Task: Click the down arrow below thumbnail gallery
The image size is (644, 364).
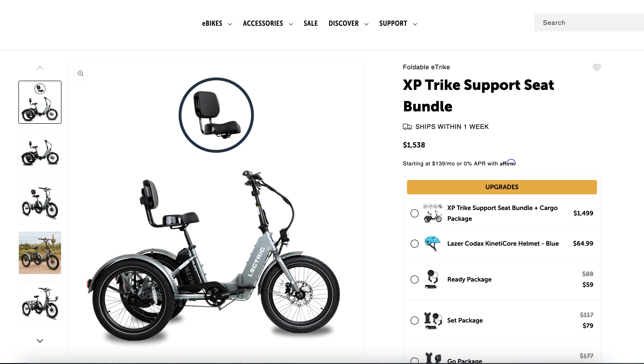Action: point(40,341)
